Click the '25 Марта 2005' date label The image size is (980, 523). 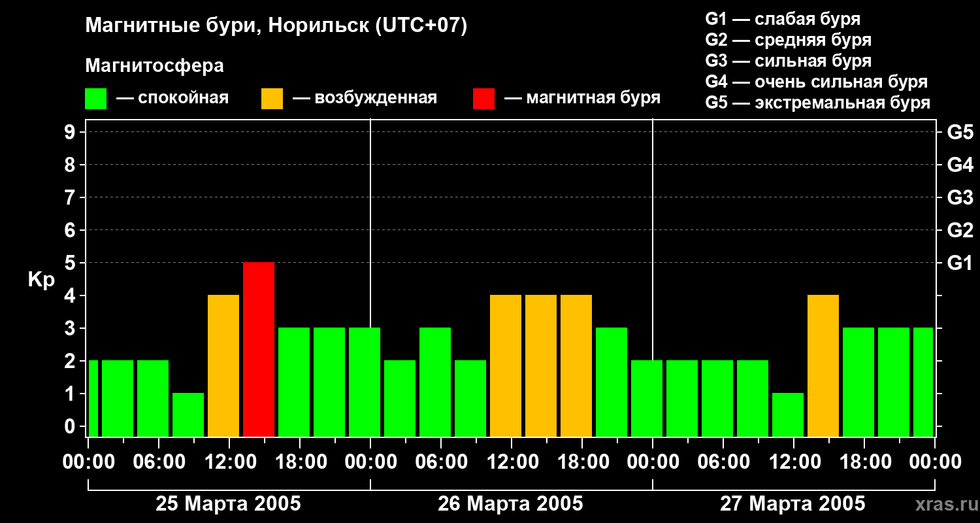(x=228, y=504)
